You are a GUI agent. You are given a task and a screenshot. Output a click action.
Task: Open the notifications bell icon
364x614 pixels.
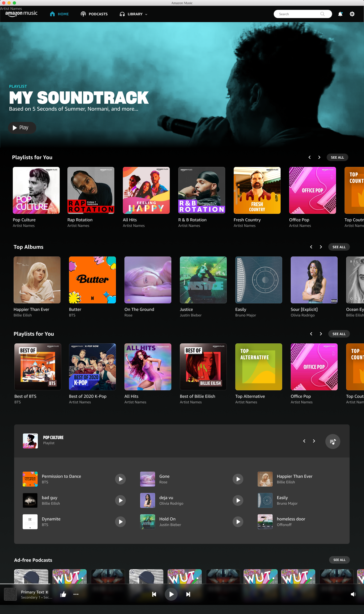coord(340,14)
